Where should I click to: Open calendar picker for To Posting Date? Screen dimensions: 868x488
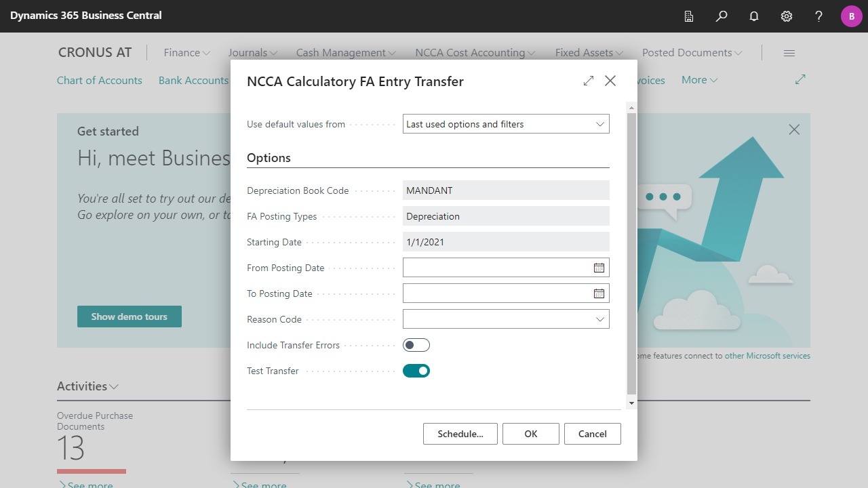click(x=599, y=293)
